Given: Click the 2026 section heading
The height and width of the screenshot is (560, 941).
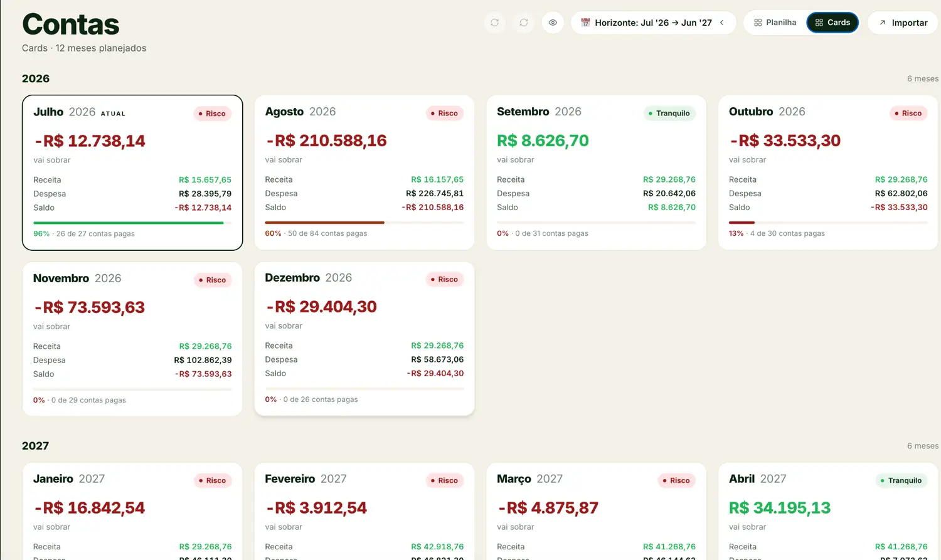Looking at the screenshot, I should click(x=36, y=78).
